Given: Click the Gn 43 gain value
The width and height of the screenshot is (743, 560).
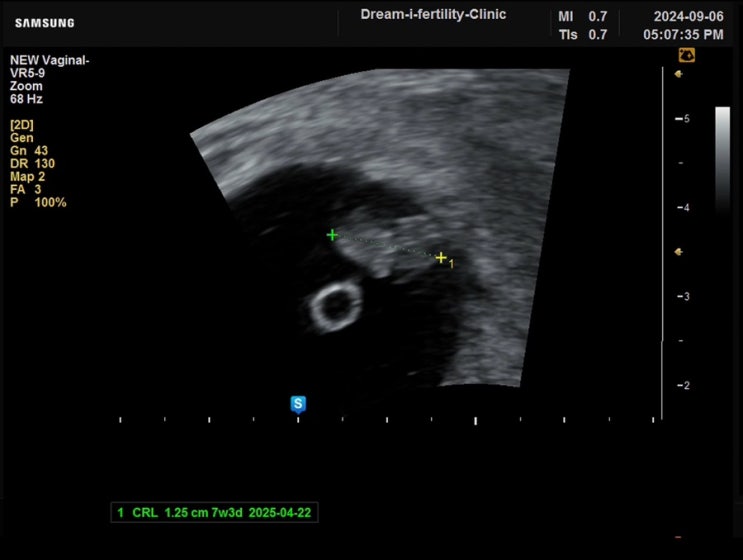Looking at the screenshot, I should click(x=29, y=151).
